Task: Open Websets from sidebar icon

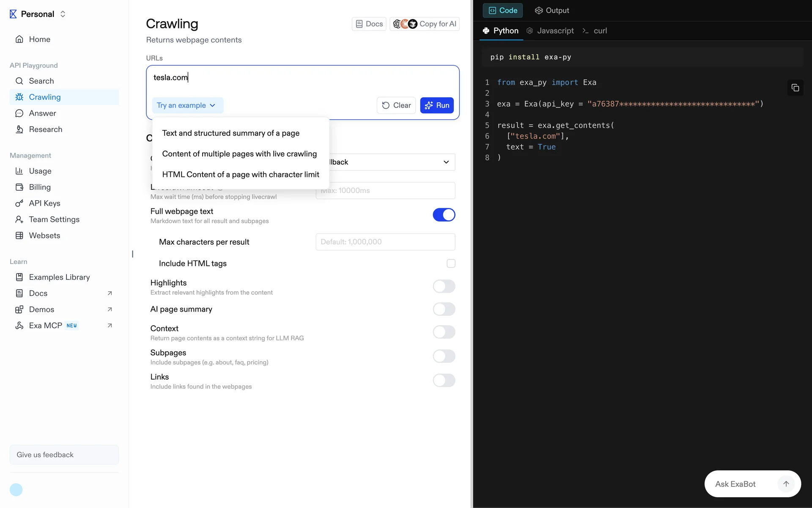Action: pyautogui.click(x=19, y=236)
